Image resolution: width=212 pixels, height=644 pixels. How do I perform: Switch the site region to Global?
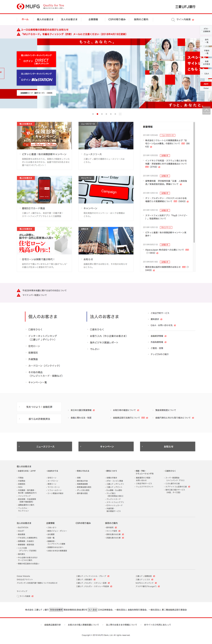(x=206, y=88)
